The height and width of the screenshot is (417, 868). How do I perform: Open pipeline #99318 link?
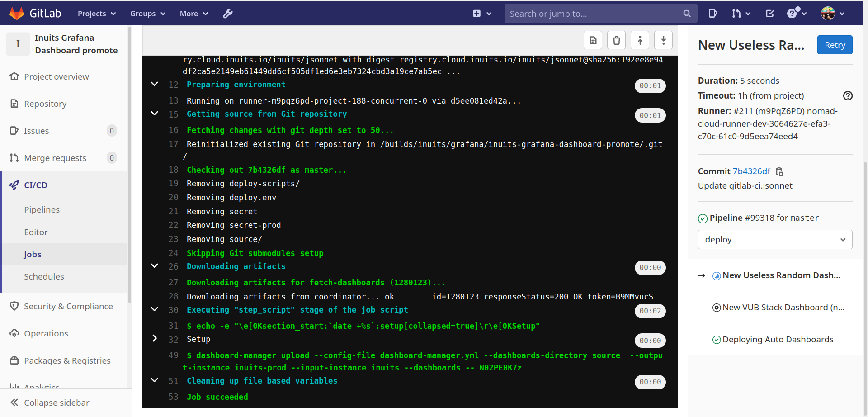tap(759, 218)
